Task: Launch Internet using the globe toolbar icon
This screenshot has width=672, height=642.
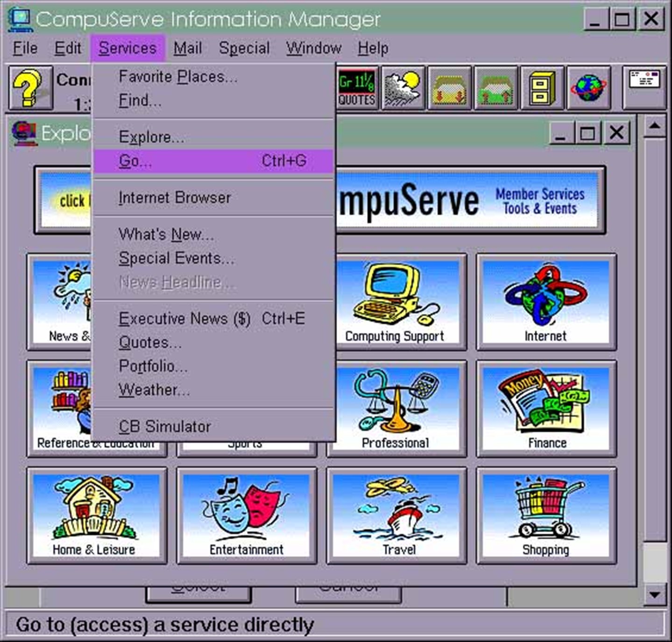Action: click(588, 88)
